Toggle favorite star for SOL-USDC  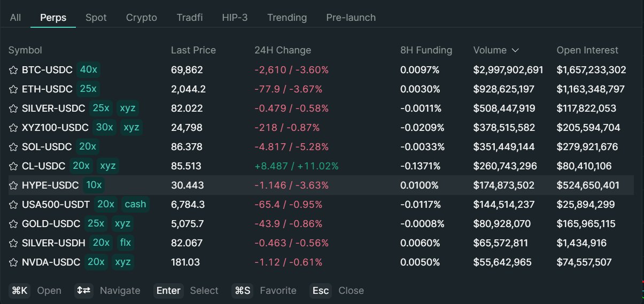13,147
